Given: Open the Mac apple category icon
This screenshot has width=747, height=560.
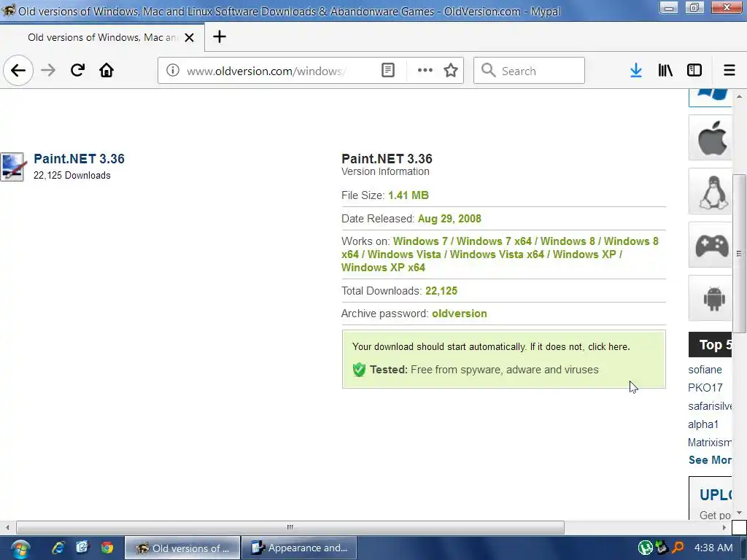Looking at the screenshot, I should (711, 138).
